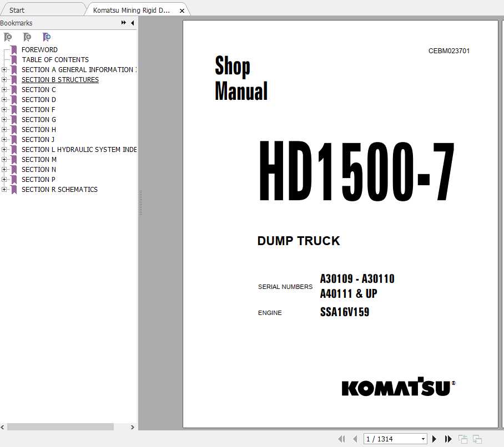Collapse the Bookmarks panel arrow

click(133, 23)
